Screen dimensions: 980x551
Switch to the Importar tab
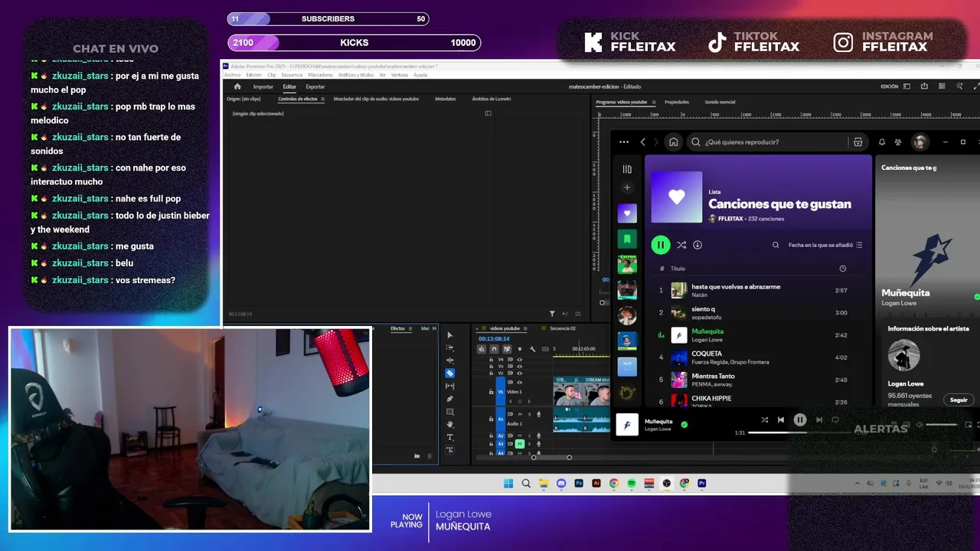263,86
